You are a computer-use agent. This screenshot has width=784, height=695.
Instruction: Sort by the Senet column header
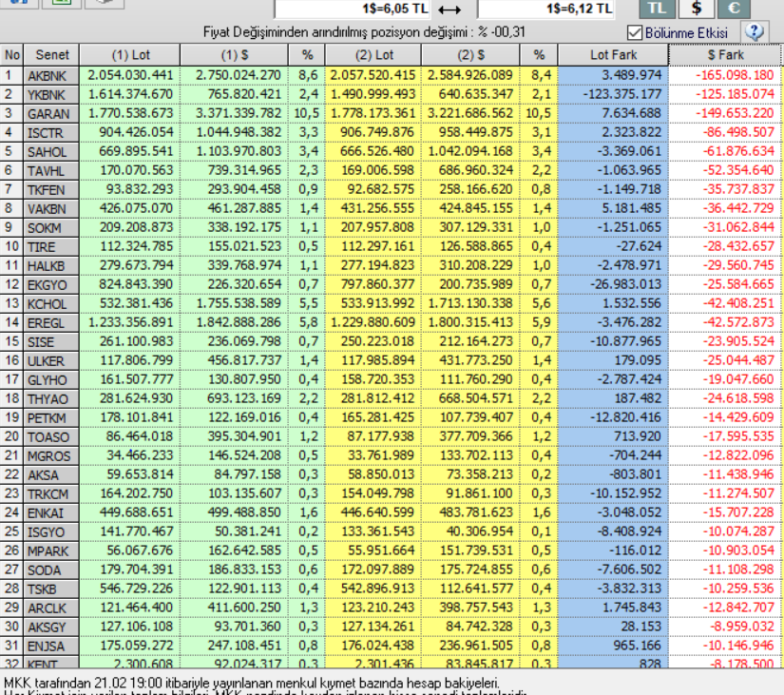tap(51, 55)
